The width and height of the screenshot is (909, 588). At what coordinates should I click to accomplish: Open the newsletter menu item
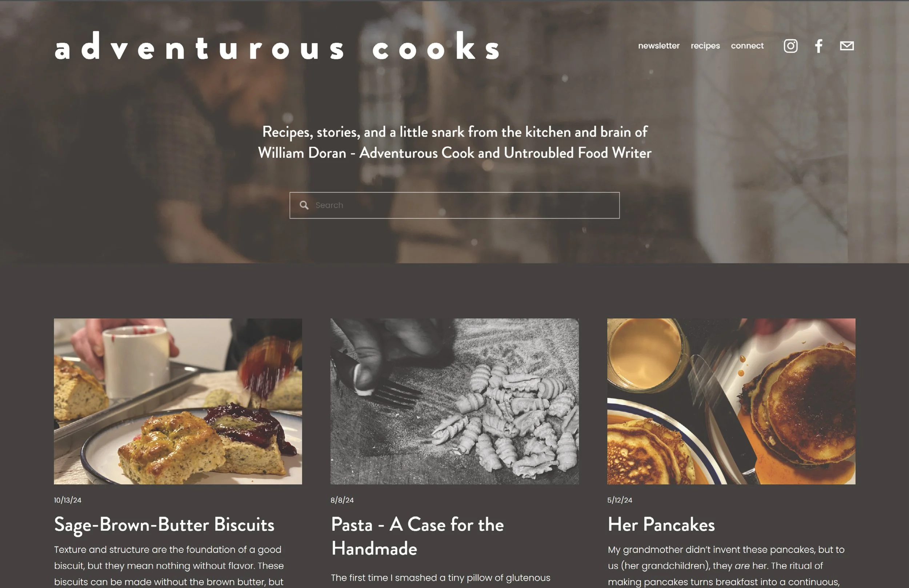[x=658, y=46]
